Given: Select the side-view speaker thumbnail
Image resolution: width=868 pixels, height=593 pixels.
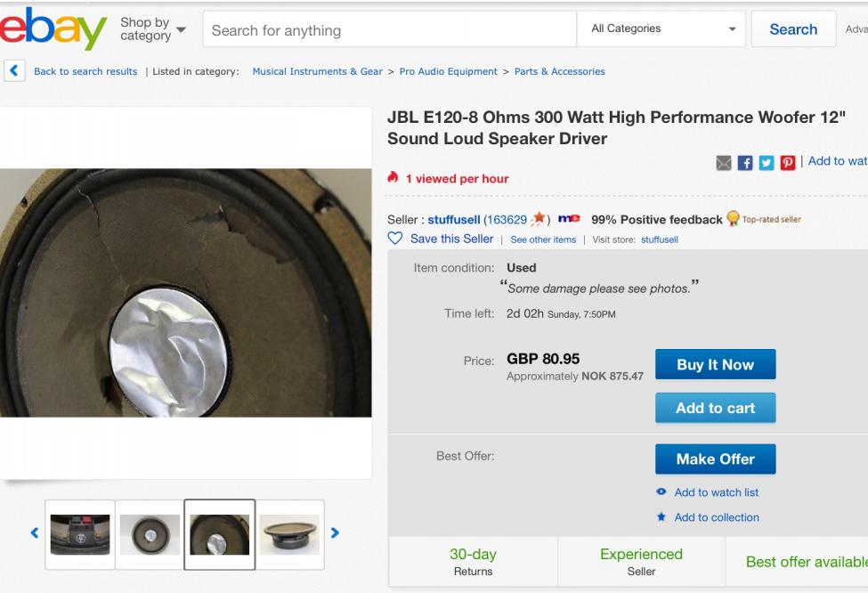Looking at the screenshot, I should click(x=291, y=534).
